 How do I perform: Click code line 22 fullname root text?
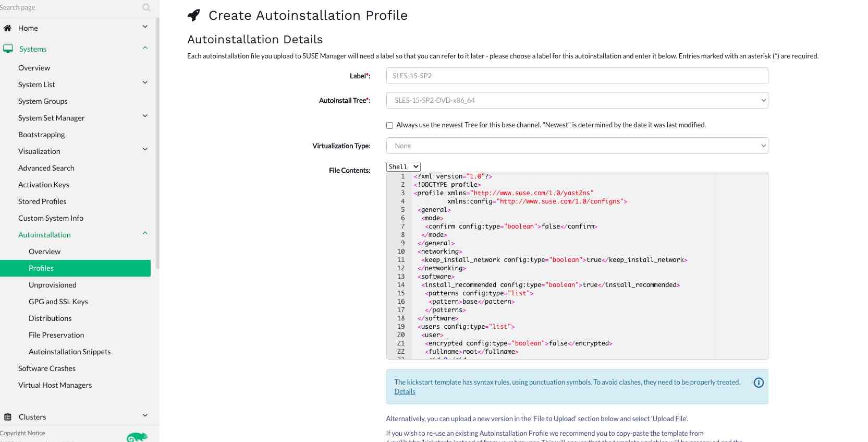(471, 352)
